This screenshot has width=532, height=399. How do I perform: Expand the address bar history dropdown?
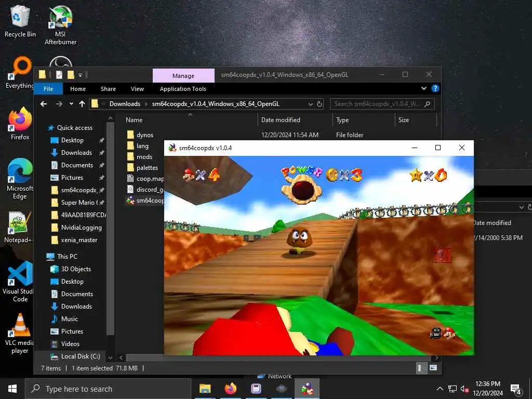(310, 104)
